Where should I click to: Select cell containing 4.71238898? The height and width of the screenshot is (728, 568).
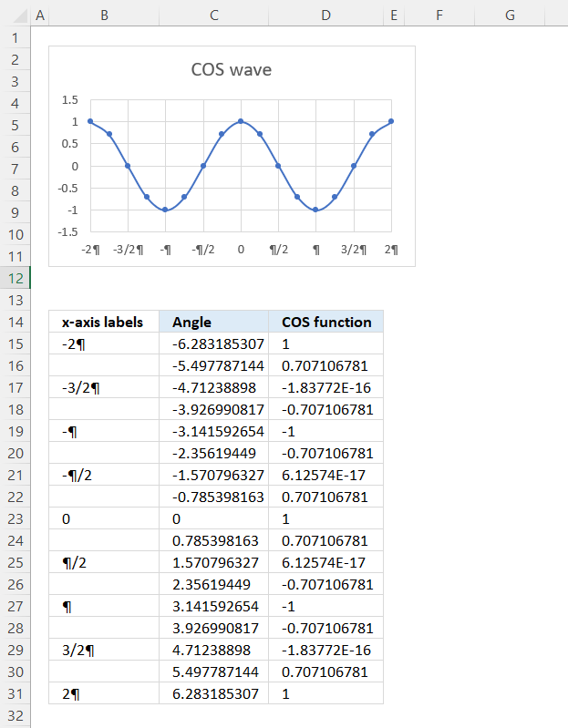point(213,650)
